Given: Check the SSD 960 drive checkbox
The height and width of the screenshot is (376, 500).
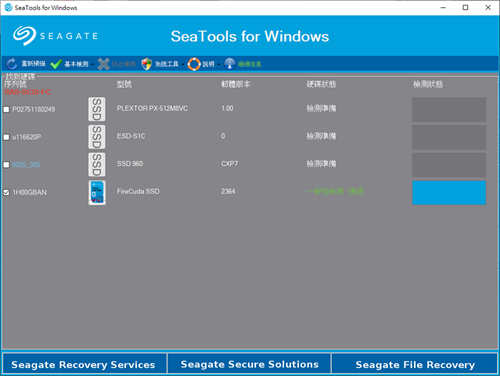Looking at the screenshot, I should [x=6, y=165].
